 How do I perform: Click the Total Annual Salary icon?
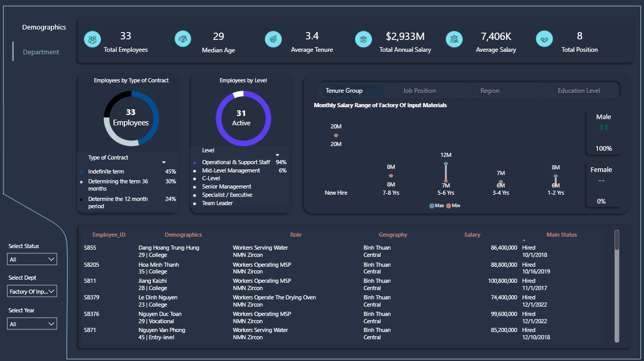click(364, 39)
